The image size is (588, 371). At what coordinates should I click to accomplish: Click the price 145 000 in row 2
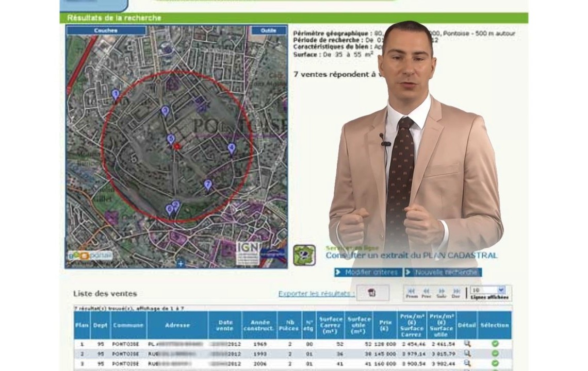385,354
